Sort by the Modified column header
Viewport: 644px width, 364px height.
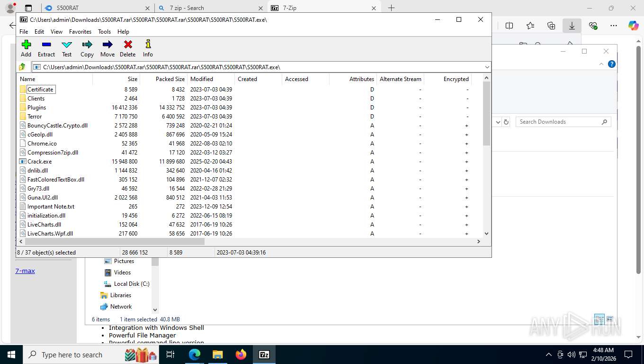pos(211,79)
